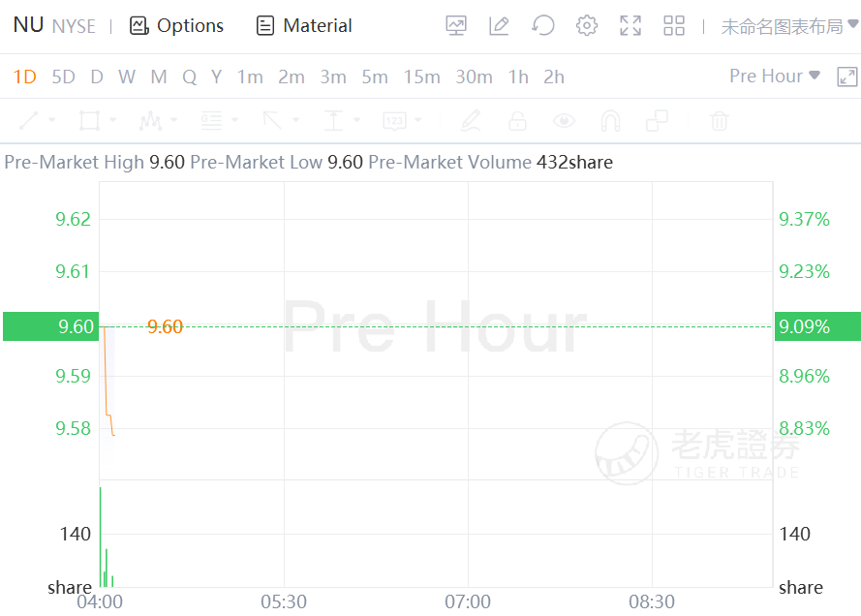Select the 15m interval tab

[x=421, y=77]
